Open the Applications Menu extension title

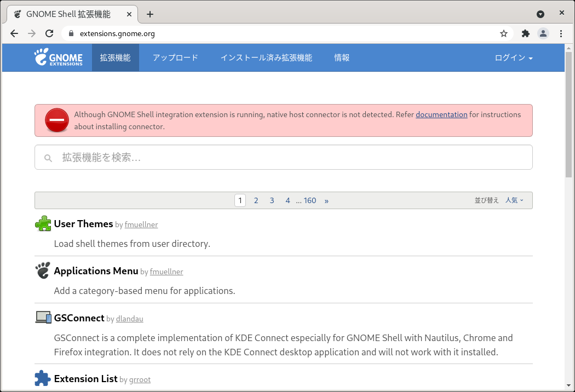tap(96, 270)
